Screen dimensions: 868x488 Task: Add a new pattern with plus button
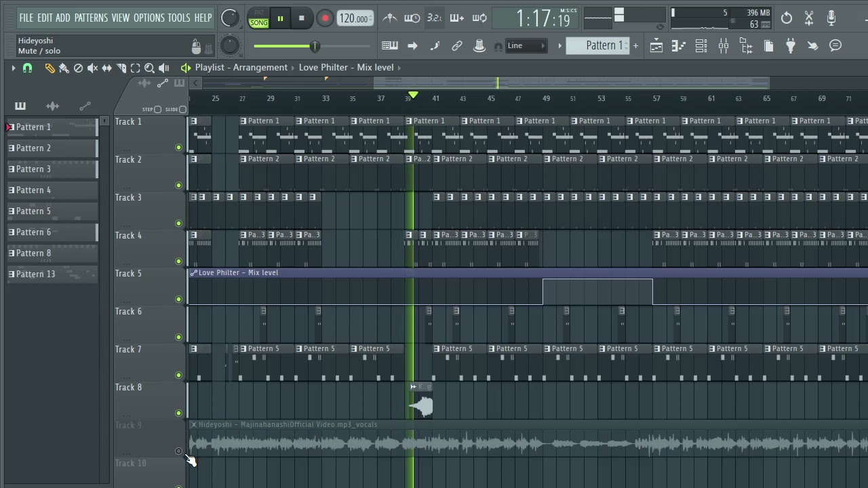click(635, 46)
